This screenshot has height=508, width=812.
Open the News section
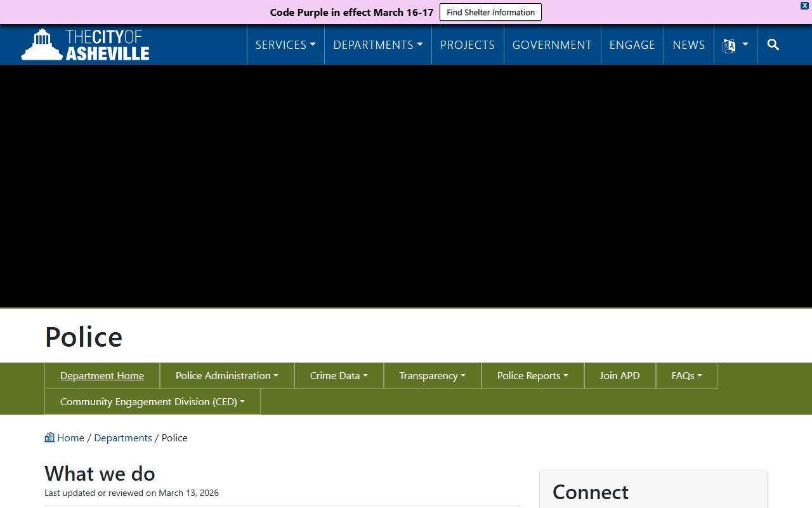click(x=688, y=45)
